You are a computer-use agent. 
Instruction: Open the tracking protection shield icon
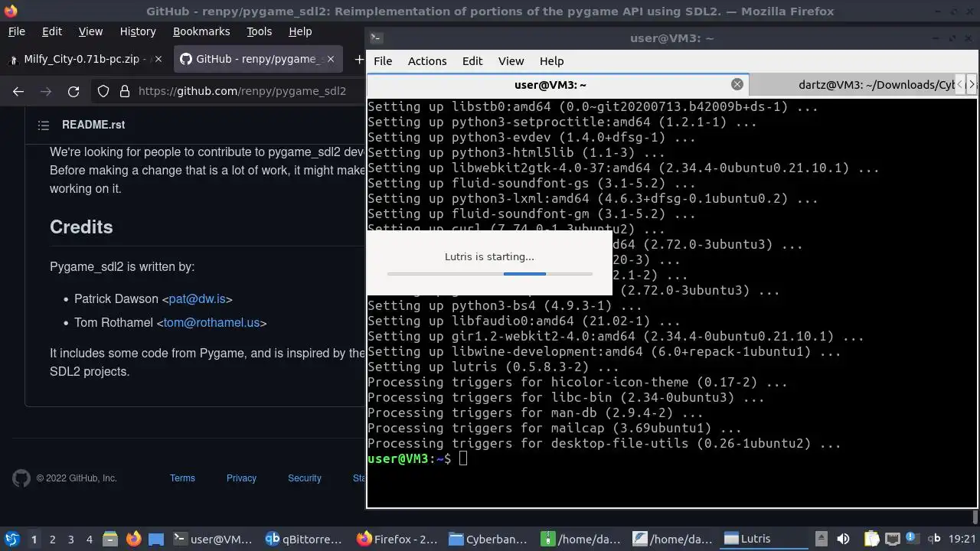coord(103,91)
